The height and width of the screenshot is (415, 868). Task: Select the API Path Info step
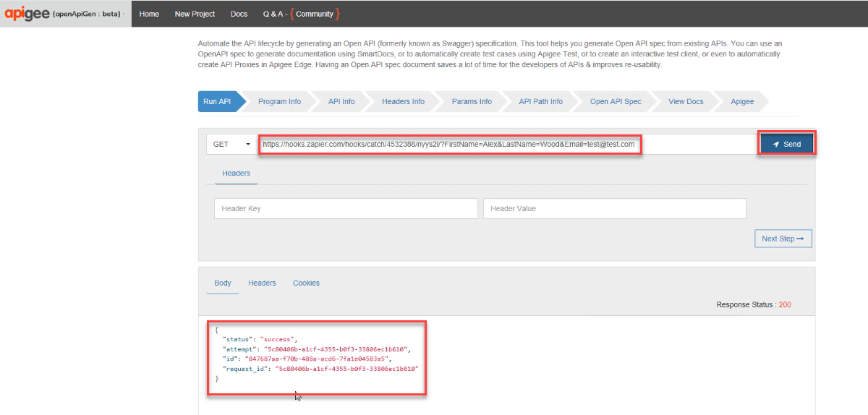tap(540, 101)
